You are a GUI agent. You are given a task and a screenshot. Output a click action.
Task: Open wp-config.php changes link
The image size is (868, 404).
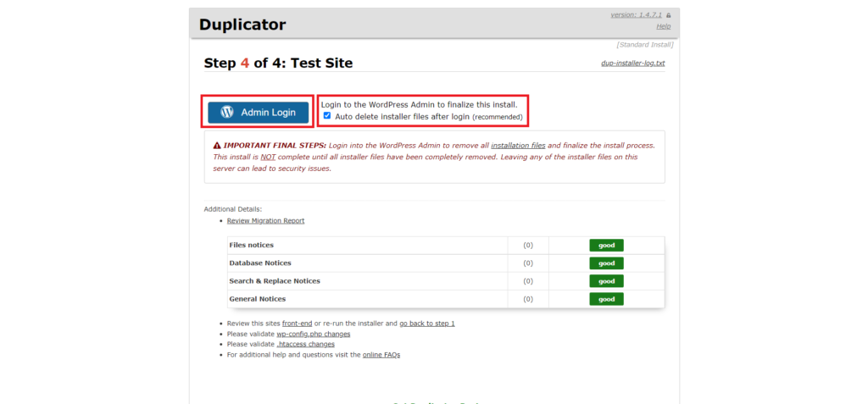tap(314, 334)
